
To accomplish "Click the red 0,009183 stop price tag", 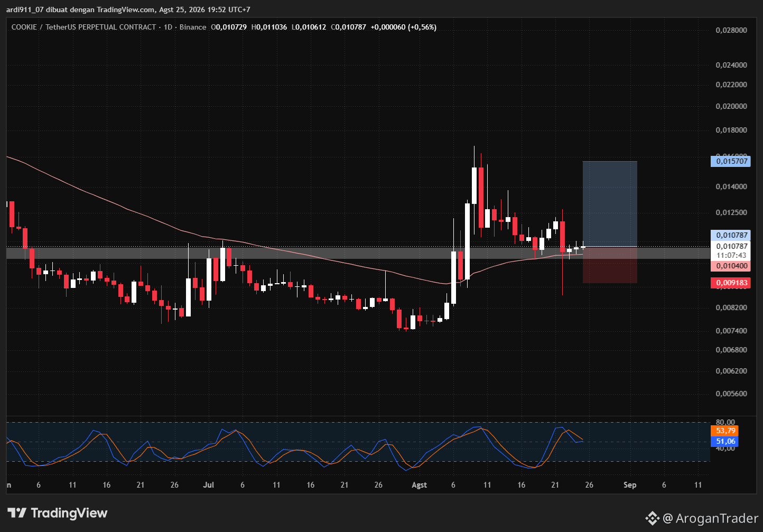I will pyautogui.click(x=732, y=283).
